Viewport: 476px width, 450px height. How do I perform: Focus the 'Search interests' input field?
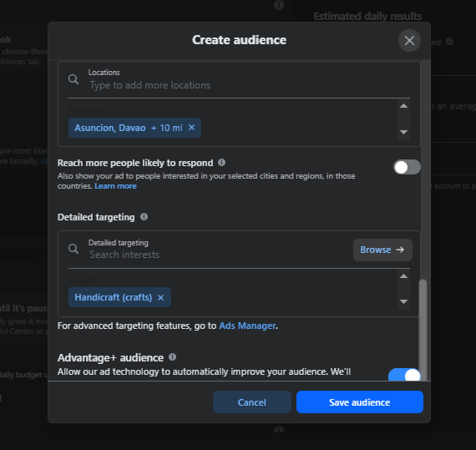219,255
